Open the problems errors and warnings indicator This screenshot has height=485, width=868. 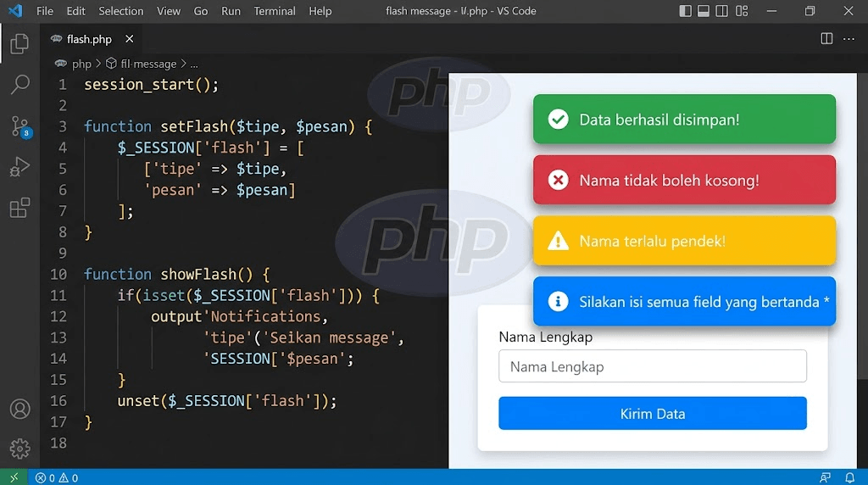pyautogui.click(x=57, y=477)
